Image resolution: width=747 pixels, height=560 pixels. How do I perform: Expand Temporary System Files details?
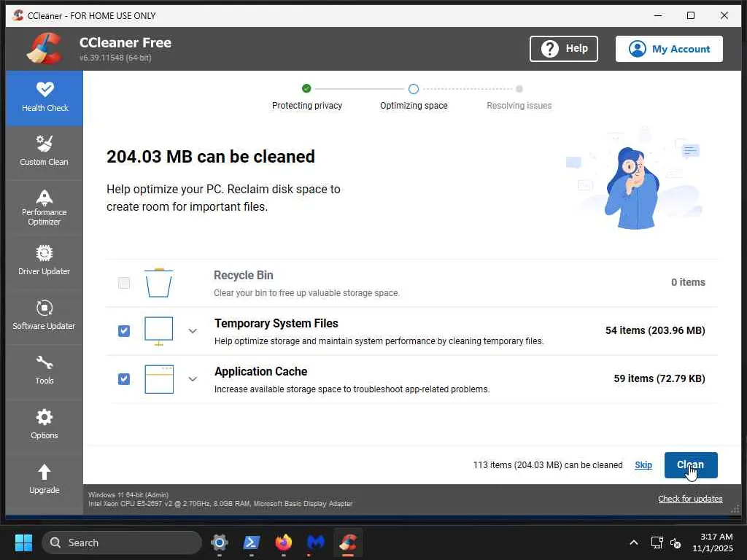coord(193,331)
